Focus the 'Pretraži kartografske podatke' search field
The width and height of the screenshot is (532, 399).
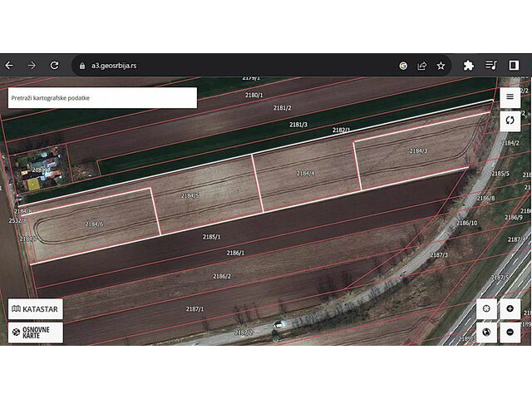click(x=102, y=97)
